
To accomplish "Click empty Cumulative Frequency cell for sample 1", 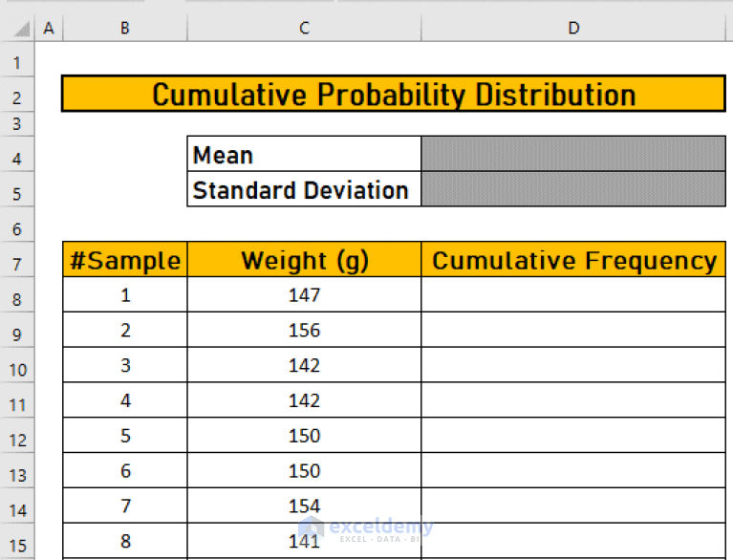I will pos(573,294).
